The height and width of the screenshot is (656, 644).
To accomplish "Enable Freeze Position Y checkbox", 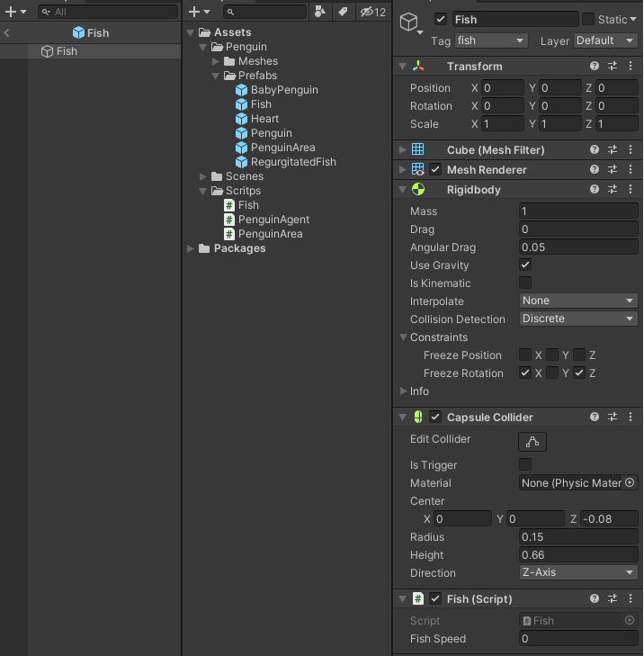I will (x=552, y=355).
